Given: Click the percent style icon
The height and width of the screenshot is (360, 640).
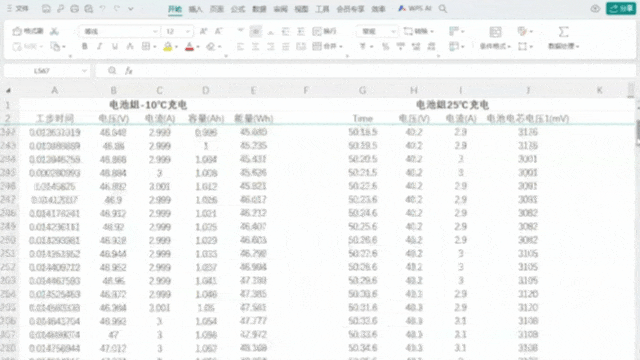Looking at the screenshot, I should point(385,47).
